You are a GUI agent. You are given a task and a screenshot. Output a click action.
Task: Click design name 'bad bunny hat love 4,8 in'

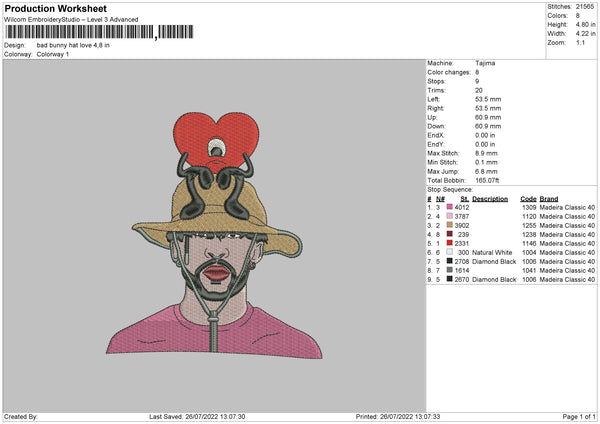pyautogui.click(x=73, y=45)
